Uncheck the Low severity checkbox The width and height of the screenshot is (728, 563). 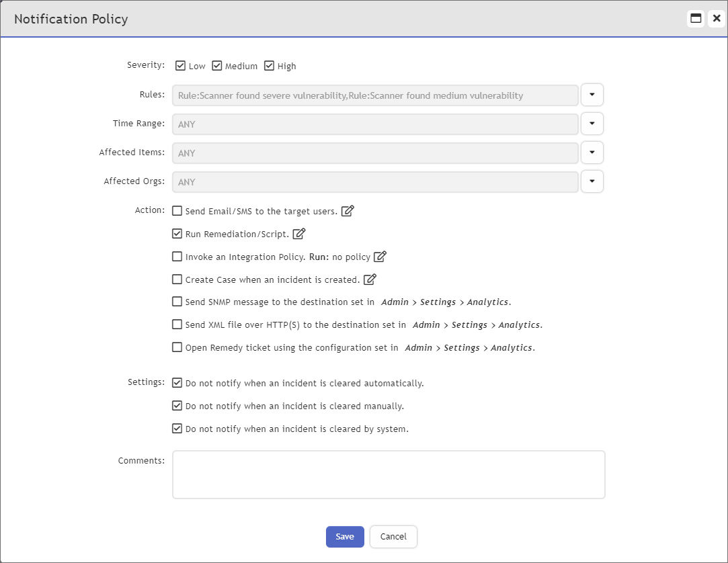180,65
